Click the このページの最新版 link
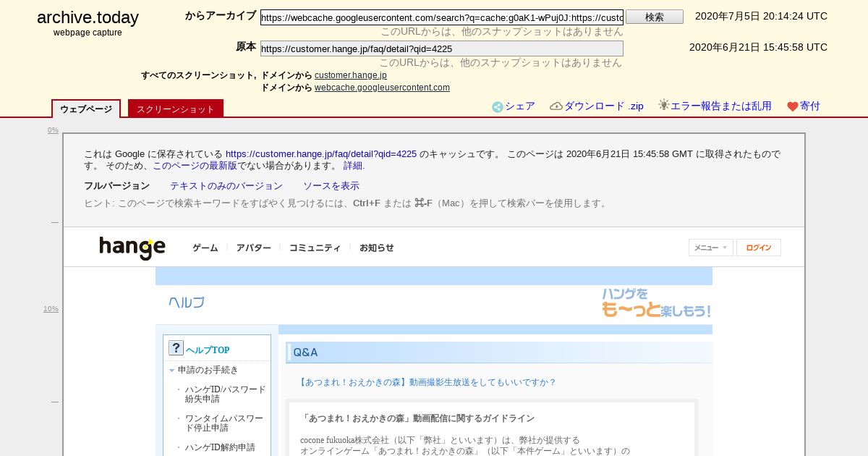The image size is (868, 456). pyautogui.click(x=195, y=166)
